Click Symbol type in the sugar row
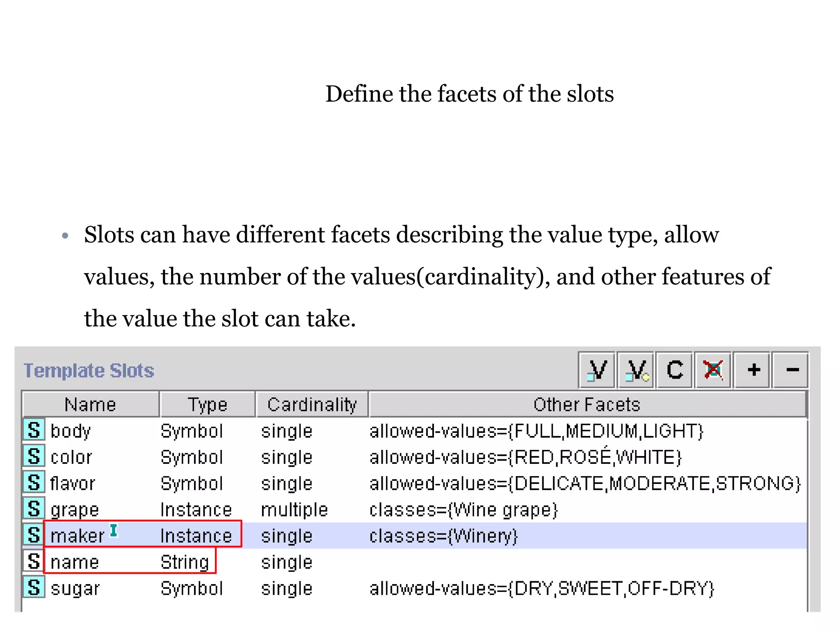840x630 pixels. tap(192, 589)
